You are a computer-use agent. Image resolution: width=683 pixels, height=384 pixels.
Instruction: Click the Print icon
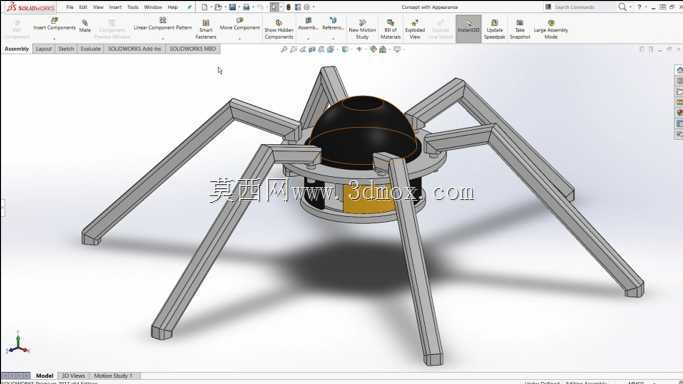coord(246,7)
